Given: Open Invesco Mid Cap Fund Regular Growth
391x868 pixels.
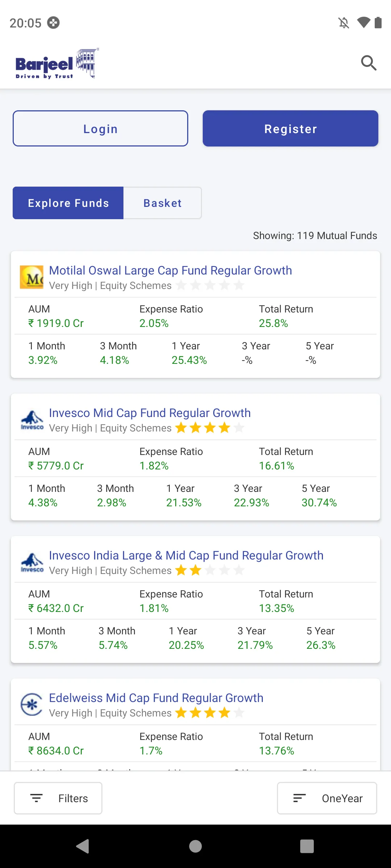Looking at the screenshot, I should coord(150,413).
